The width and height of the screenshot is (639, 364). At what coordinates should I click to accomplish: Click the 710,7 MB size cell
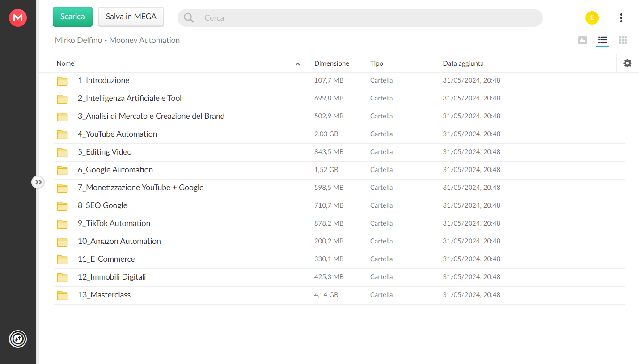(329, 205)
